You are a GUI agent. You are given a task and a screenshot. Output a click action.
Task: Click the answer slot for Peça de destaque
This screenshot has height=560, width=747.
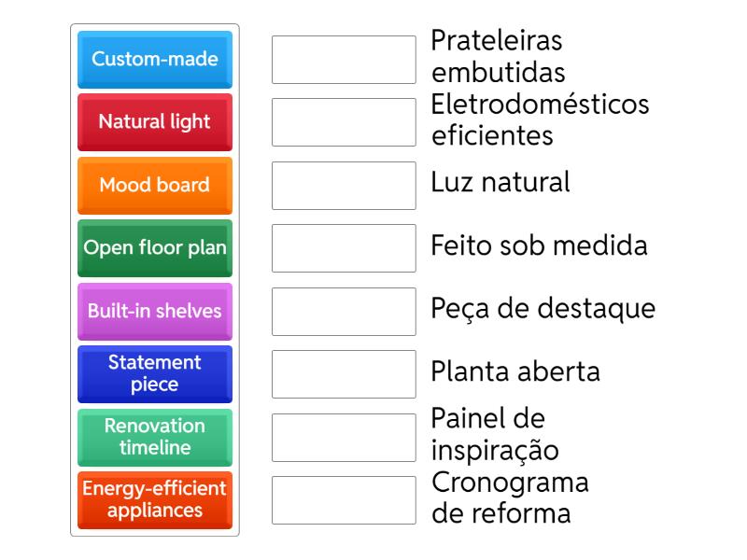point(344,311)
